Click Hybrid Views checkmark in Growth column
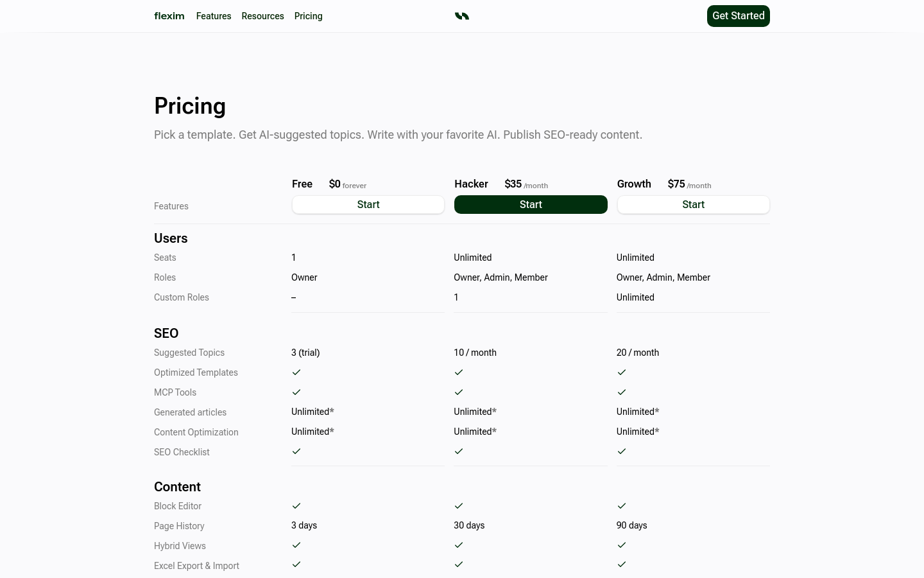Viewport: 924px width, 578px height. (x=622, y=545)
